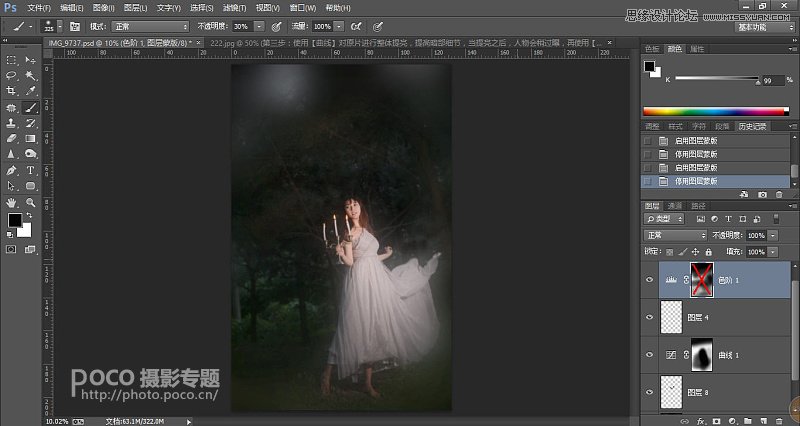Open the brush preset picker dropdown
Viewport: 800px width, 426px height.
point(60,27)
